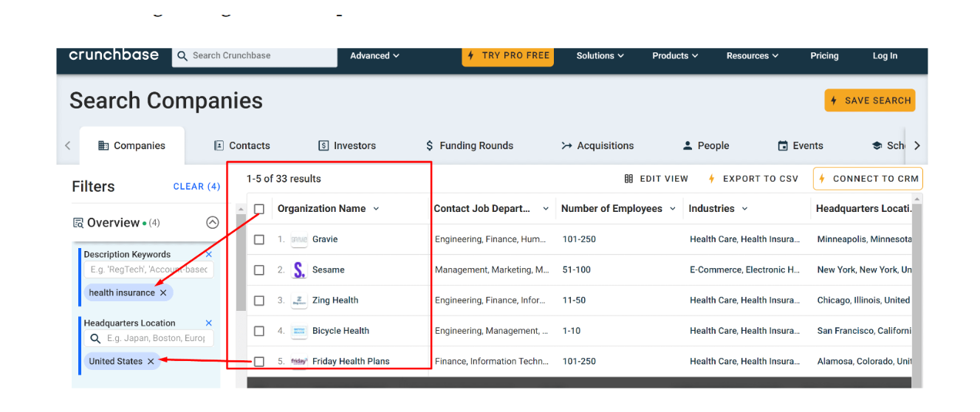Click EDIT VIEW button

[656, 179]
